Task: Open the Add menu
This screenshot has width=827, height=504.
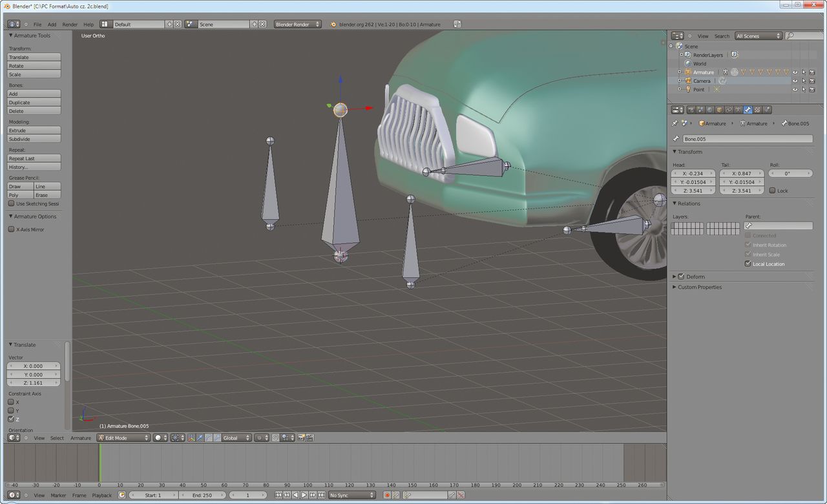Action: [x=52, y=25]
